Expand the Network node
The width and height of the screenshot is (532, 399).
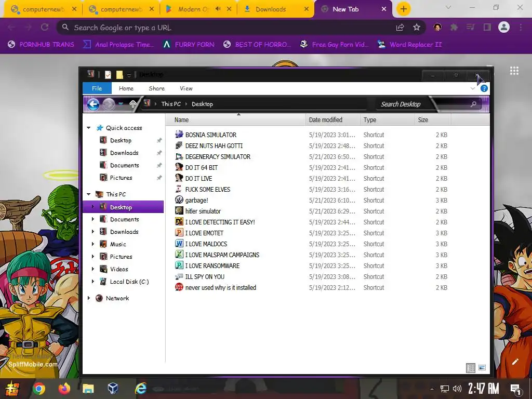click(88, 298)
